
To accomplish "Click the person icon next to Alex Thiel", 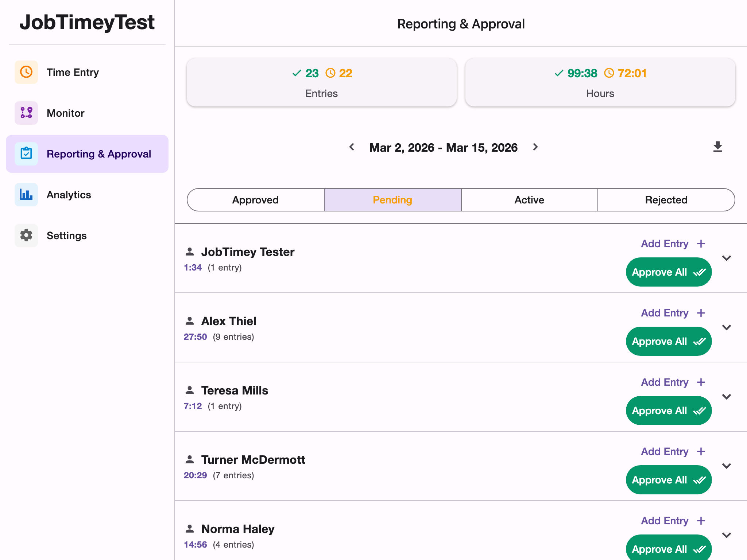I will pos(190,321).
